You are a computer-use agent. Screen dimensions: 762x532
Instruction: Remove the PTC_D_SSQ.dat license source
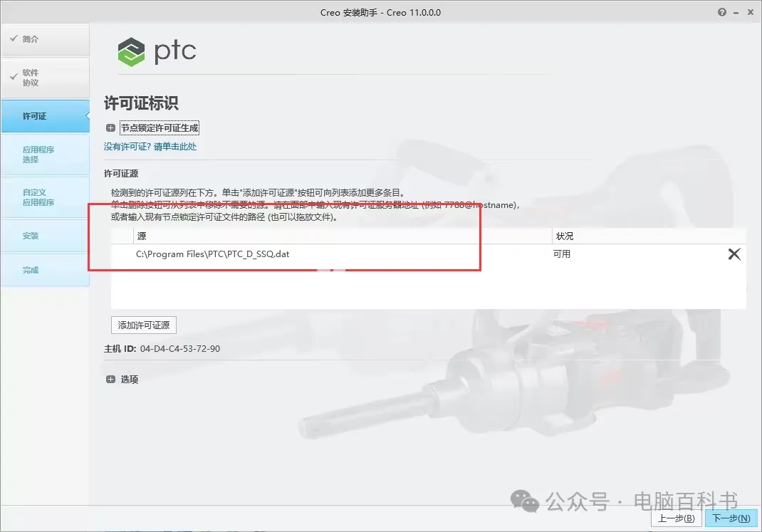734,254
